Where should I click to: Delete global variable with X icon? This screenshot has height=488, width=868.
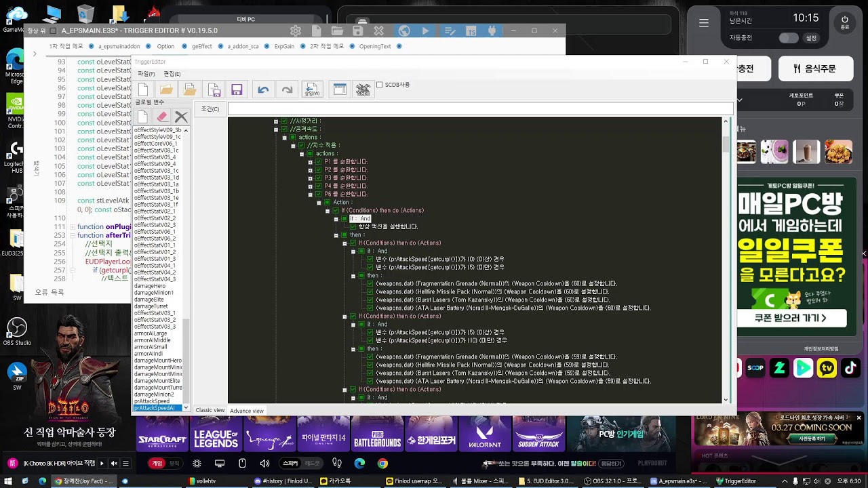(x=180, y=117)
